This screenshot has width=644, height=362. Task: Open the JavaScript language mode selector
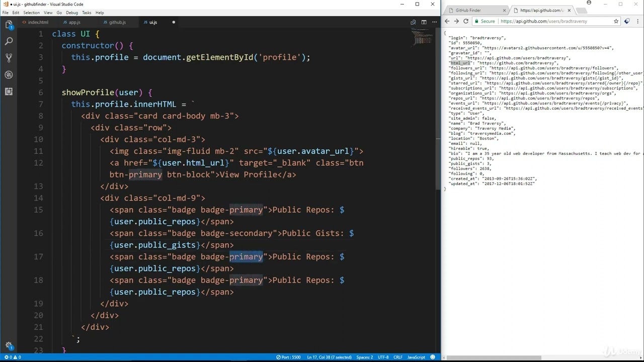click(x=416, y=357)
